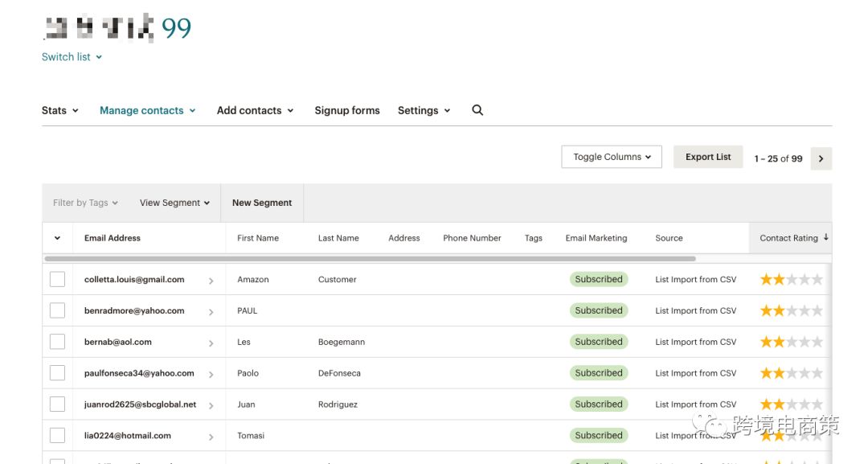Click the horizontal table scrollbar

(370, 259)
